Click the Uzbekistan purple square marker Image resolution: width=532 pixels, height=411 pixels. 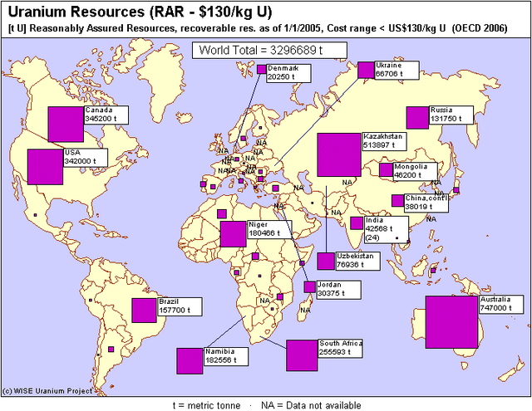click(x=325, y=262)
